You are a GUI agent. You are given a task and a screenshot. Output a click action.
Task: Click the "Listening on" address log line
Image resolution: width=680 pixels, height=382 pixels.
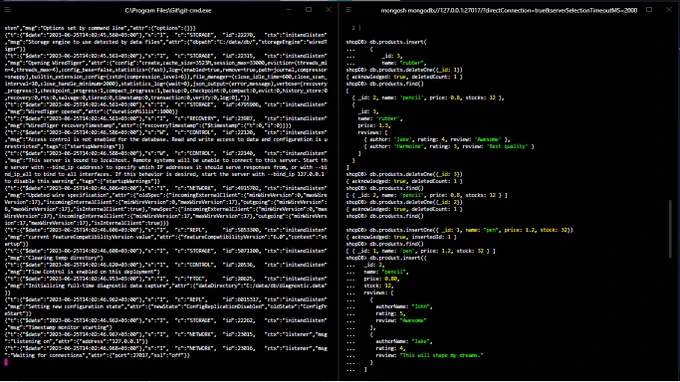point(76,341)
